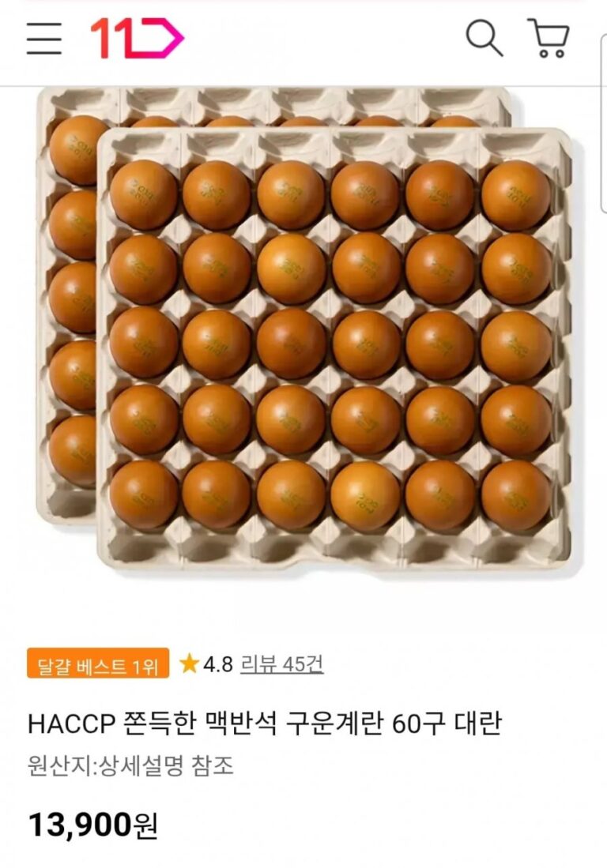
Task: Open the front egg tray image
Action: [334, 349]
